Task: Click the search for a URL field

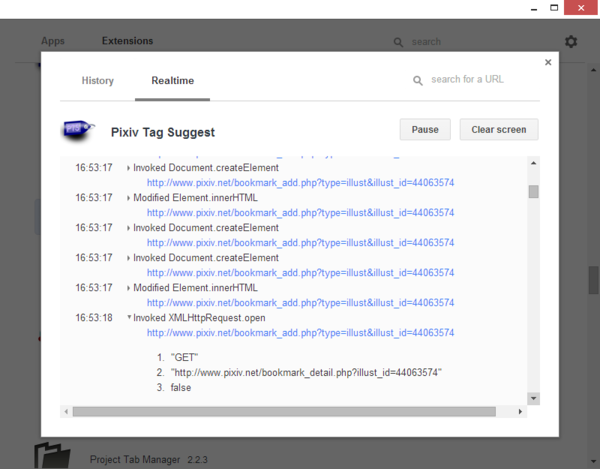Action: pyautogui.click(x=467, y=79)
